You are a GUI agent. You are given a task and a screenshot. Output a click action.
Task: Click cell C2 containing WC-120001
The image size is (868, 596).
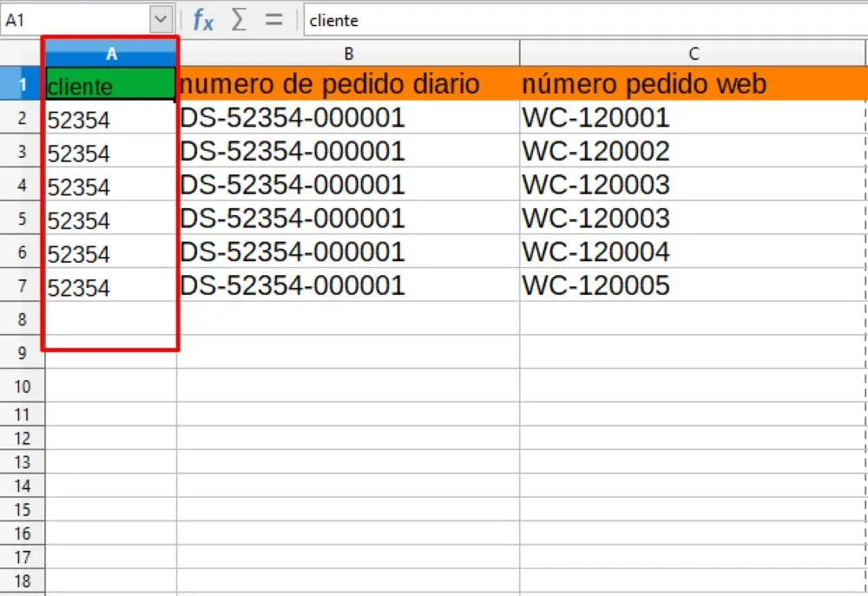pos(693,118)
